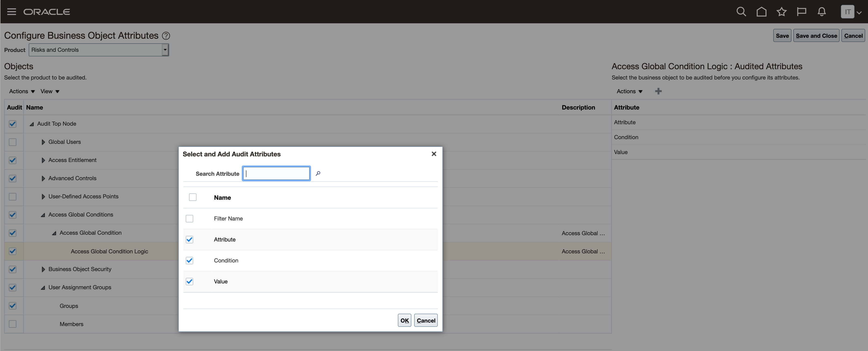Image resolution: width=868 pixels, height=351 pixels.
Task: Click the help question mark icon
Action: pos(166,36)
